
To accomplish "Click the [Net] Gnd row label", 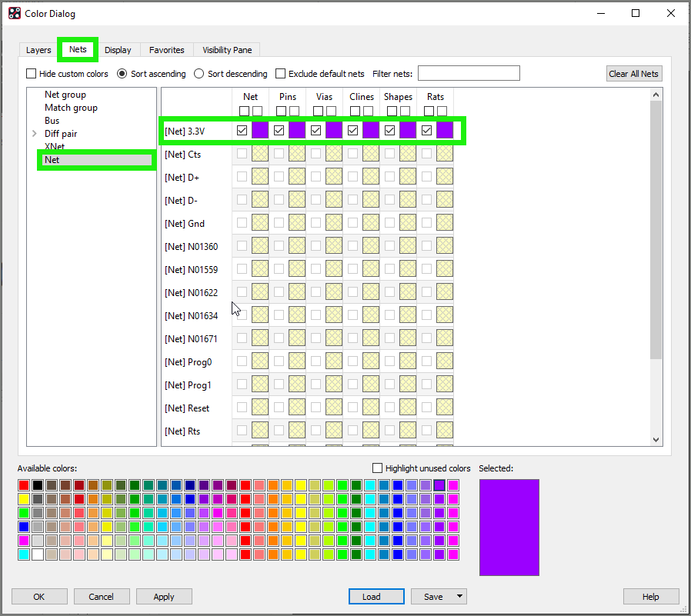I will (x=185, y=224).
